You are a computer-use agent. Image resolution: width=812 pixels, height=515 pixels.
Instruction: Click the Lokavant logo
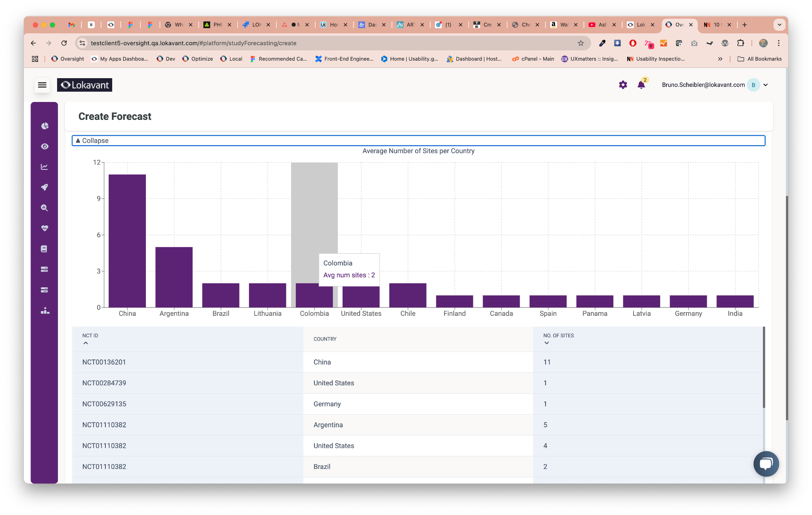coord(84,85)
